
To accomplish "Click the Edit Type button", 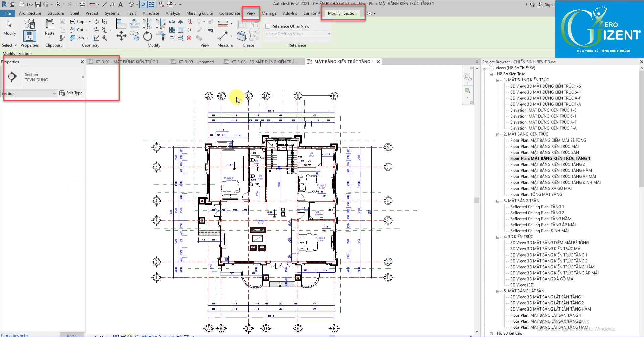I will pos(71,93).
